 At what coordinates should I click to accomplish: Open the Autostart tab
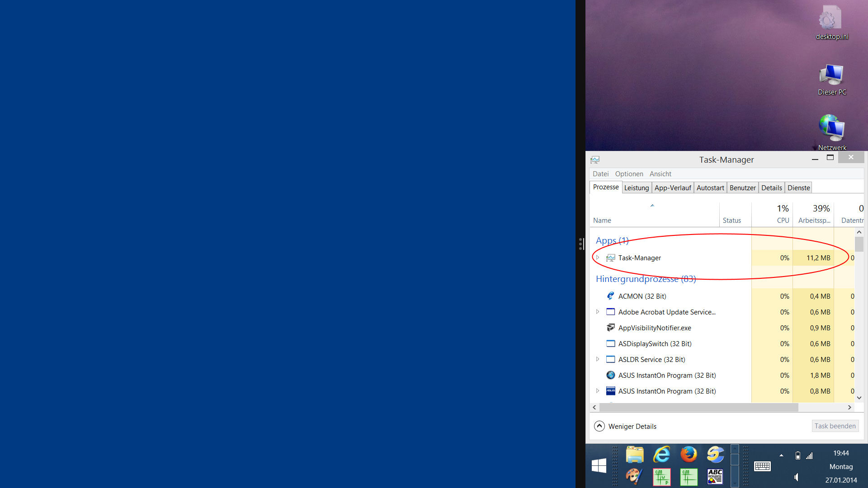(x=710, y=188)
